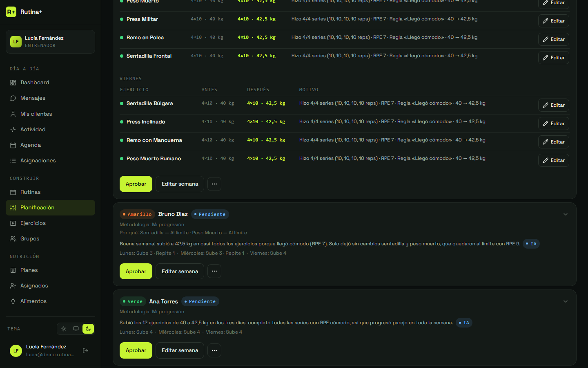Select system theme mode
This screenshot has width=588, height=368.
(76, 329)
